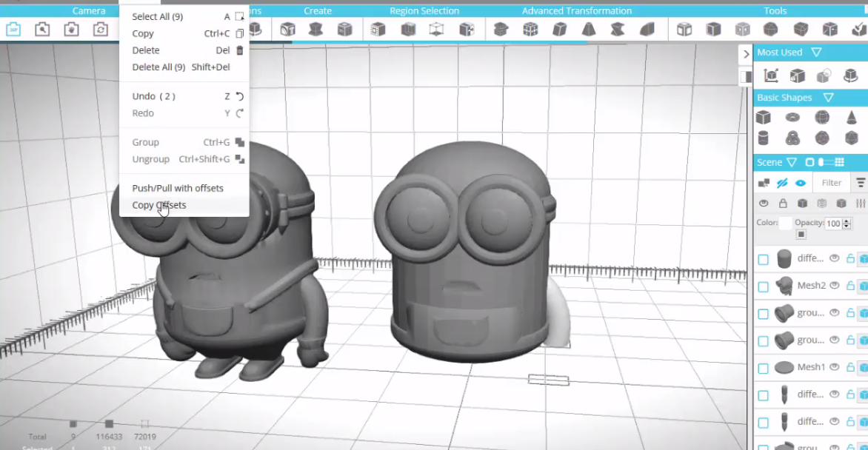Image resolution: width=868 pixels, height=450 pixels.
Task: Click the Filter input field
Action: tap(832, 183)
